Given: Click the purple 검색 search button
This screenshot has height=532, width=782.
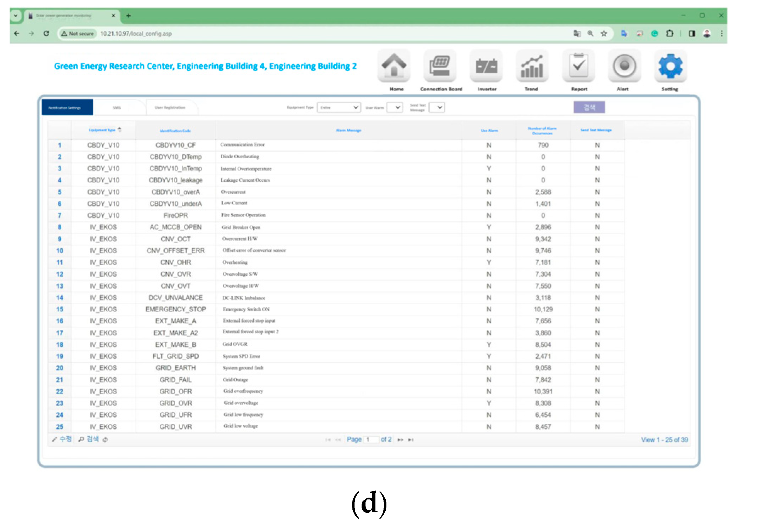Looking at the screenshot, I should (x=589, y=107).
